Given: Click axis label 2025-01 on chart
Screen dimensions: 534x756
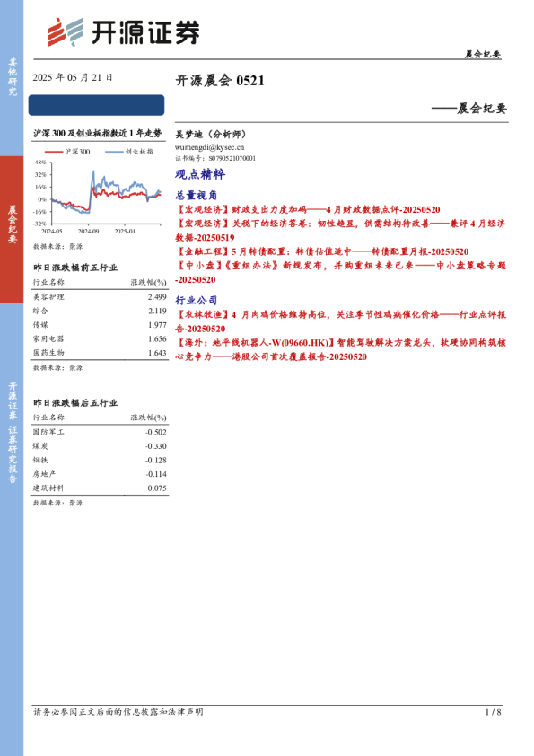Looking at the screenshot, I should point(125,232).
